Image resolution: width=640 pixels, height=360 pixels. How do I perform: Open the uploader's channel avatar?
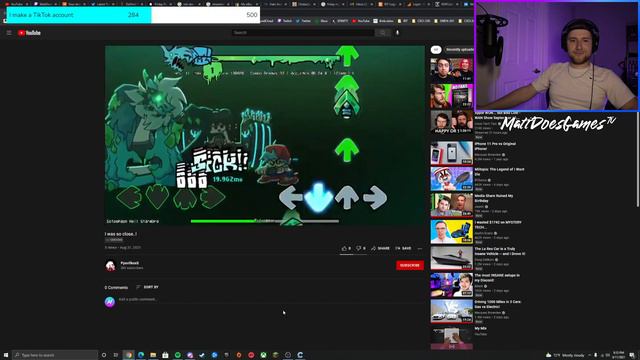[x=110, y=266]
